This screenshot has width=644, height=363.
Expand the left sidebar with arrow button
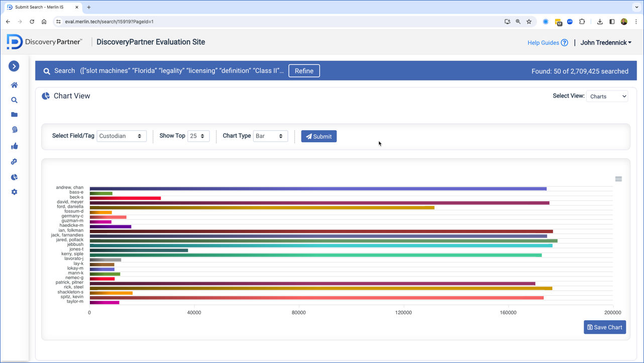pos(14,66)
